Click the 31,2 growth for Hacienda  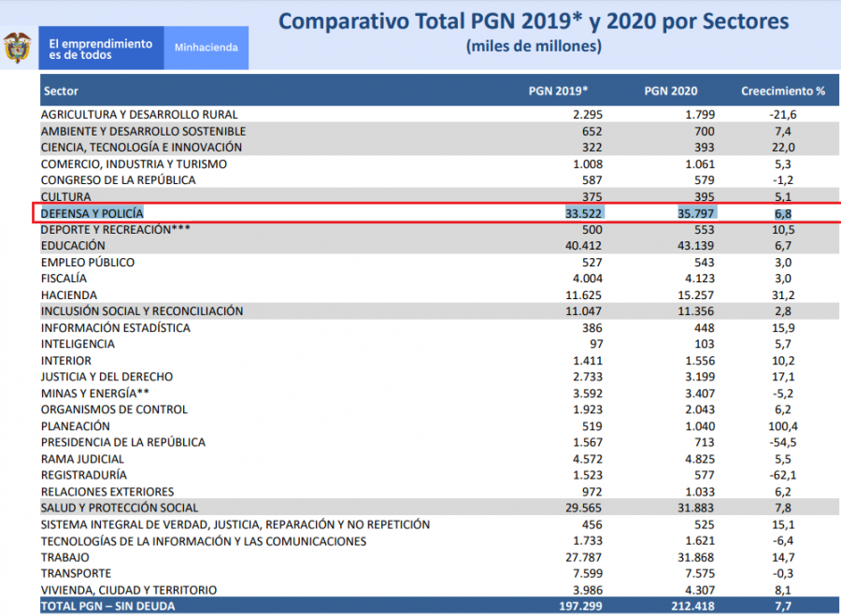click(x=783, y=295)
